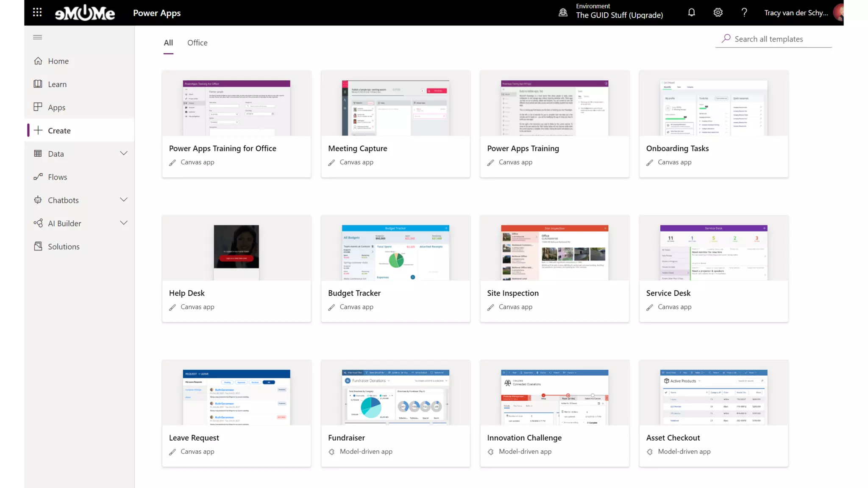Open the Budget Tracker template thumbnail

395,252
